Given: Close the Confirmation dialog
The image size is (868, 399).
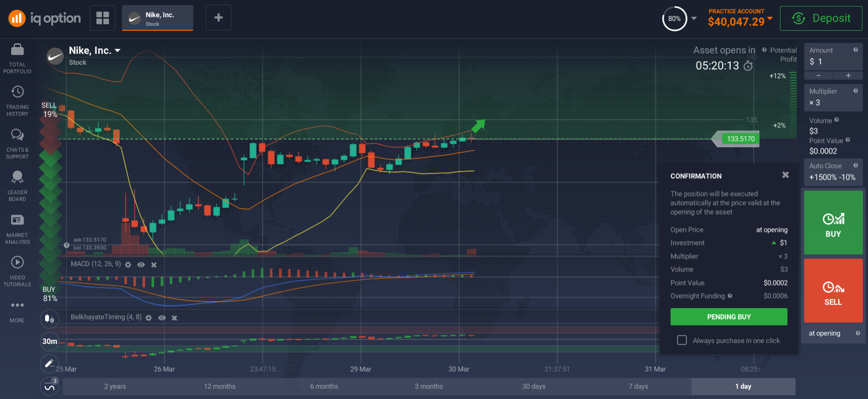Looking at the screenshot, I should pos(786,175).
